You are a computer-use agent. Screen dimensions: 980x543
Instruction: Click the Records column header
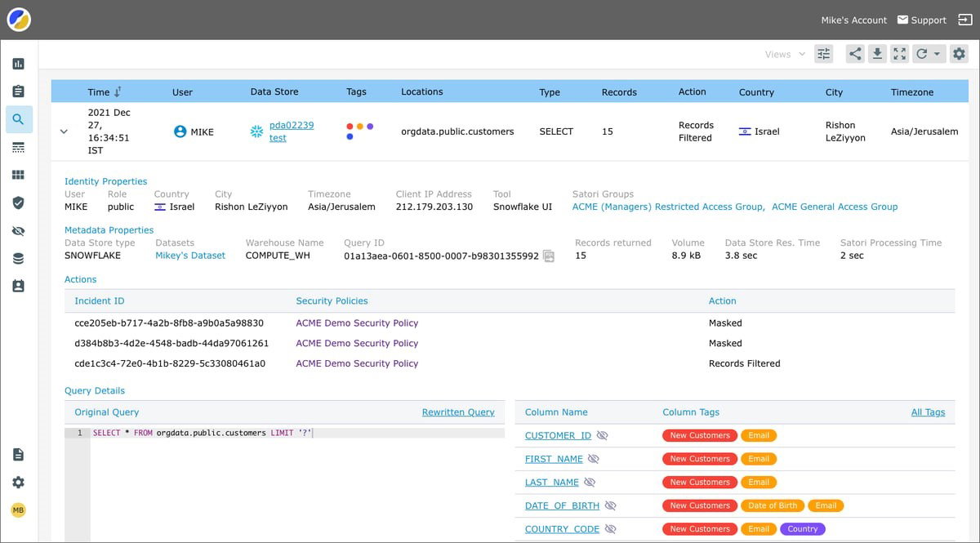click(x=619, y=92)
